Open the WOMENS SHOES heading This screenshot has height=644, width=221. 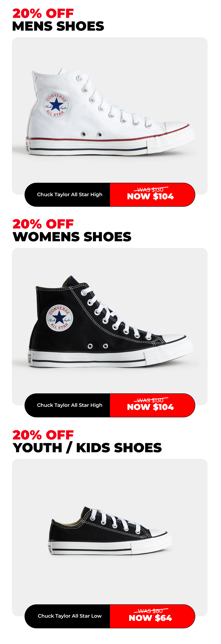72,237
